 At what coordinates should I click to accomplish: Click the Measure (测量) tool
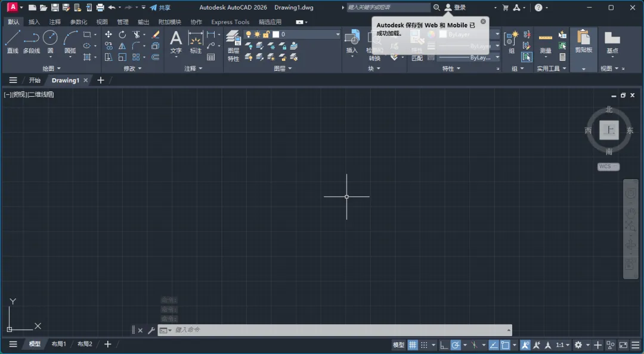546,42
